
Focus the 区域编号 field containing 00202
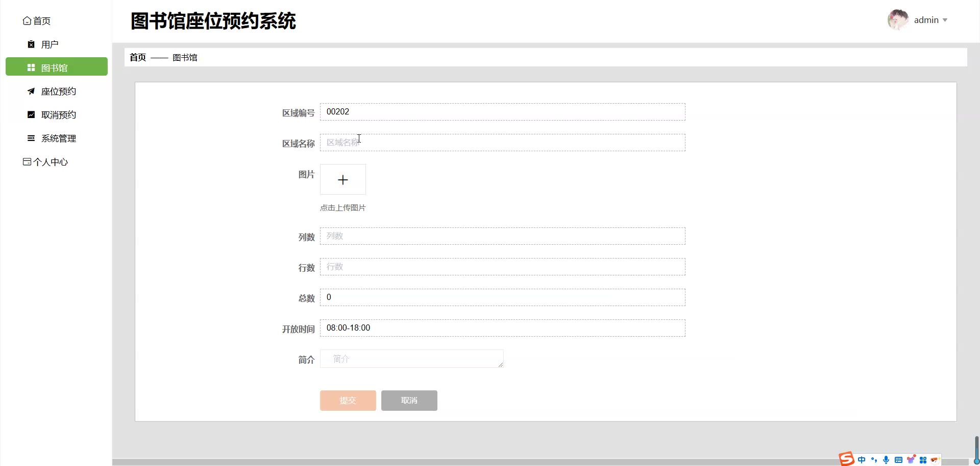pyautogui.click(x=503, y=112)
